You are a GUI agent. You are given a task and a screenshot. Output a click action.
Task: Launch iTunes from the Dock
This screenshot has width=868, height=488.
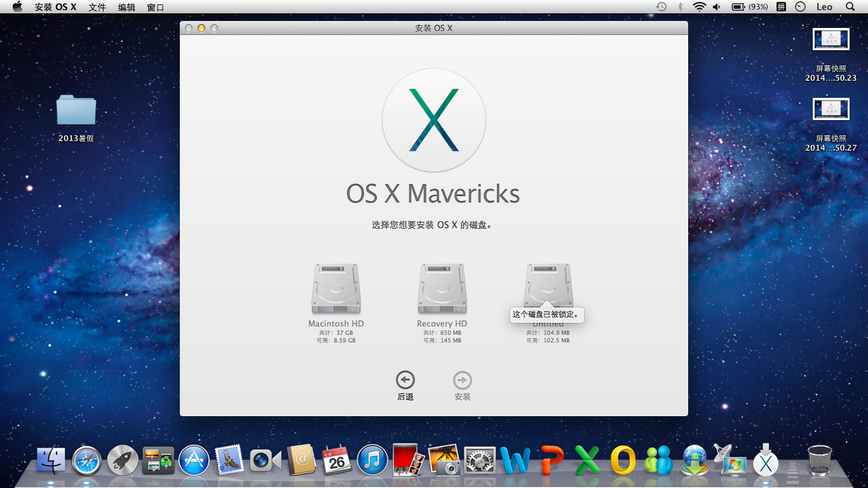[372, 460]
